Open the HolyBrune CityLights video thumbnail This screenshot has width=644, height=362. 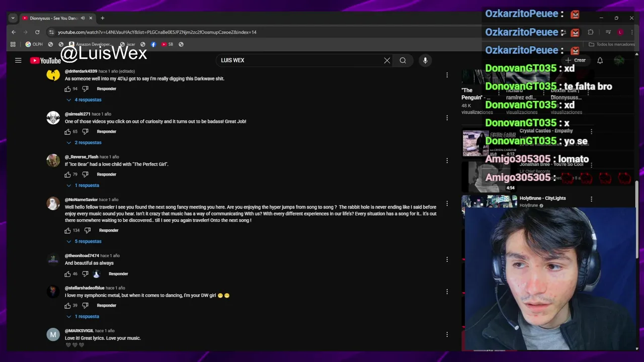pyautogui.click(x=490, y=202)
